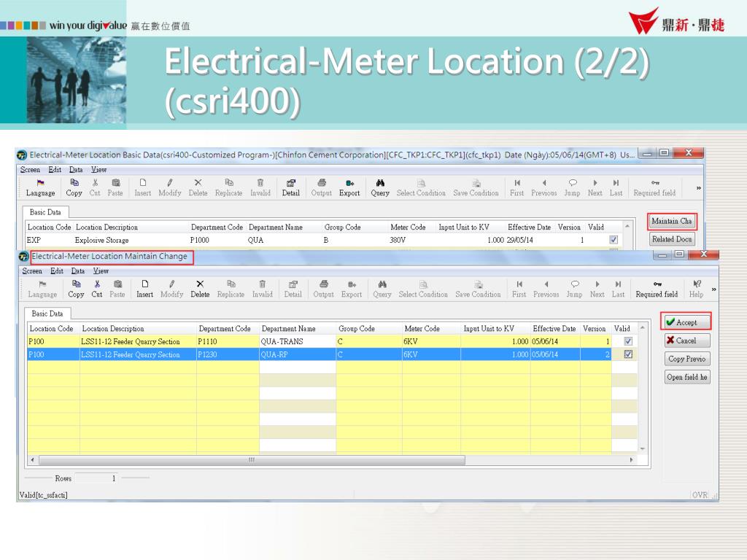Click Department Code cell P1110
The height and width of the screenshot is (560, 747).
pos(228,341)
